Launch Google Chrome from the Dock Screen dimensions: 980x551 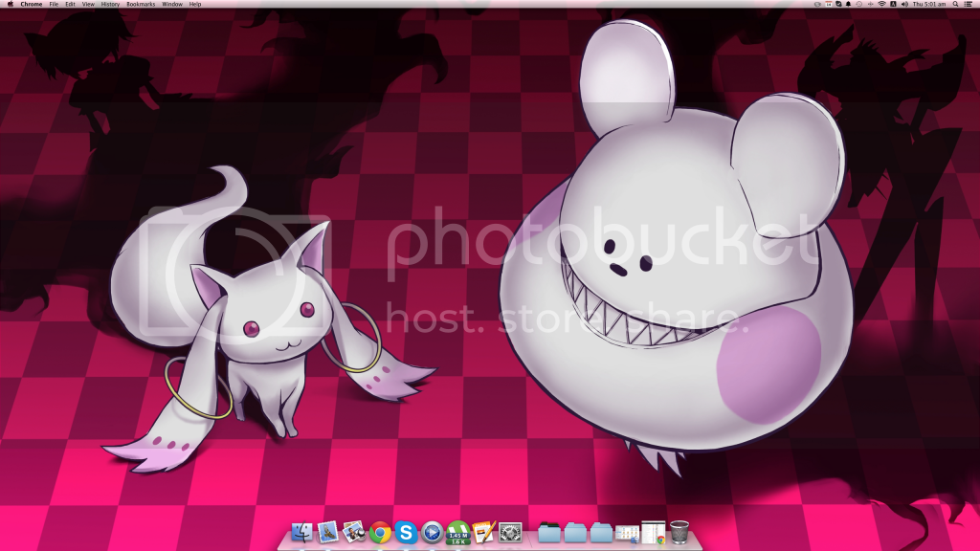[380, 532]
